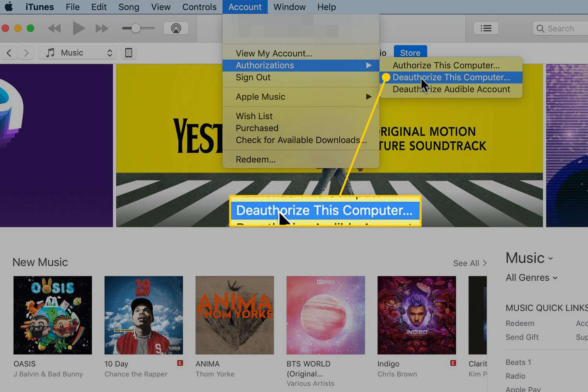Click artist Chance the Rapper
The height and width of the screenshot is (392, 588).
click(x=136, y=374)
